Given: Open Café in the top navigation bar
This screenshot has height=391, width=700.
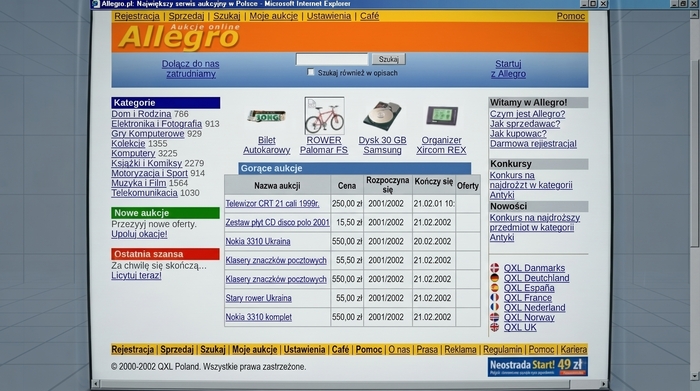Looking at the screenshot, I should (x=369, y=16).
